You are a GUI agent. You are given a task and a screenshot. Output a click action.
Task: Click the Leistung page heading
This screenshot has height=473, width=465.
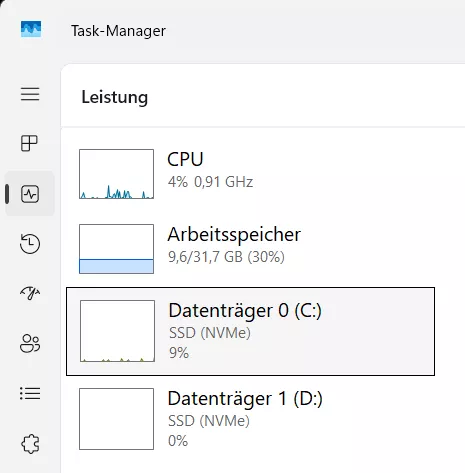click(x=115, y=97)
